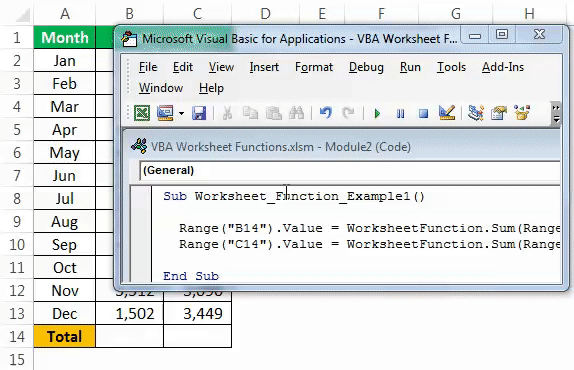Open the Insert UserForm dropdown arrow
574x370 pixels.
point(181,113)
